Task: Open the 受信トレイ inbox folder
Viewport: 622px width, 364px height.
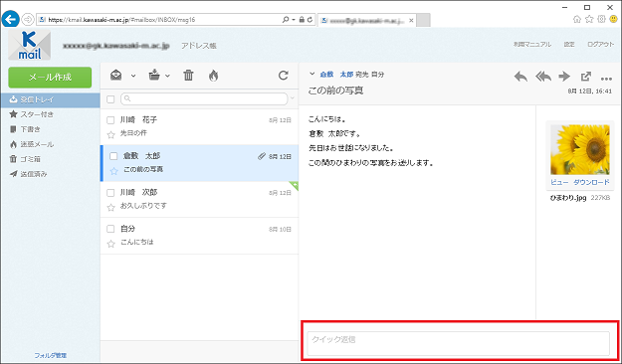Action: (50, 99)
